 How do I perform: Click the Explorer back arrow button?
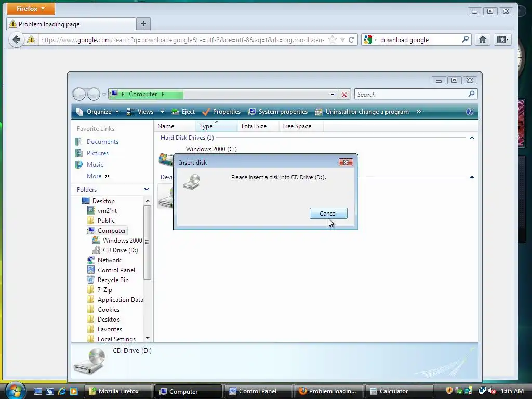(x=79, y=94)
